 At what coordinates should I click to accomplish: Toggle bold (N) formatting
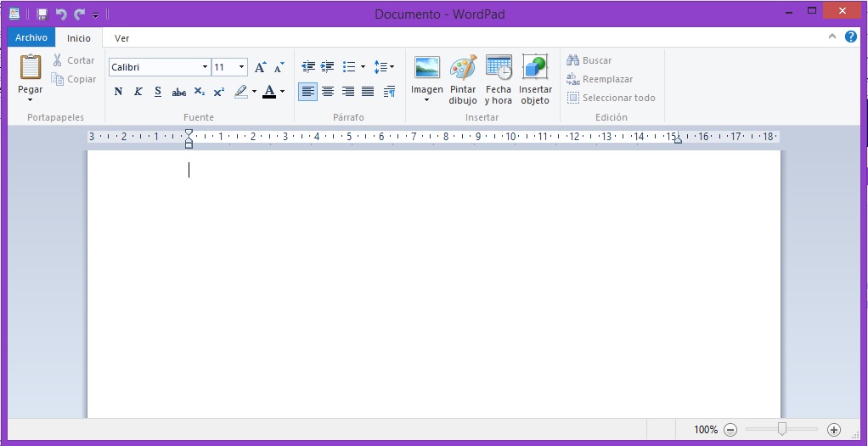118,92
